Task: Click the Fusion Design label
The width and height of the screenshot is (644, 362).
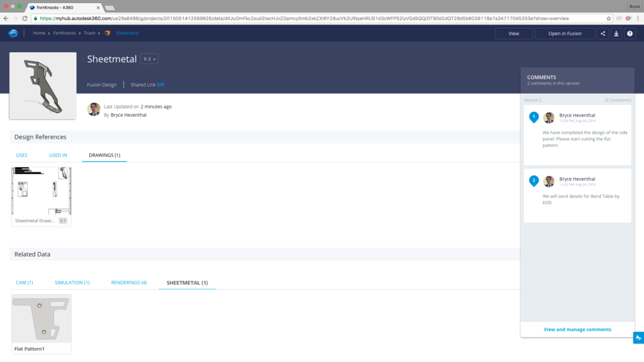Action: pos(102,85)
